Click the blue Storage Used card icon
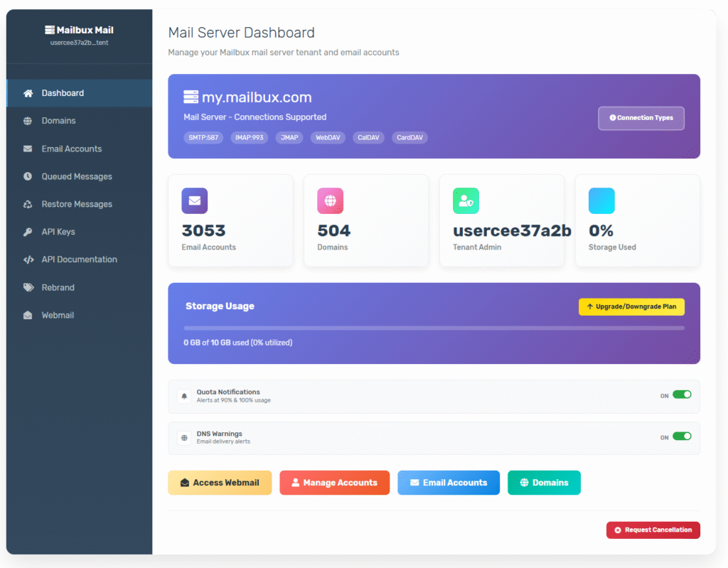Viewport: 728px width, 568px height. tap(601, 200)
